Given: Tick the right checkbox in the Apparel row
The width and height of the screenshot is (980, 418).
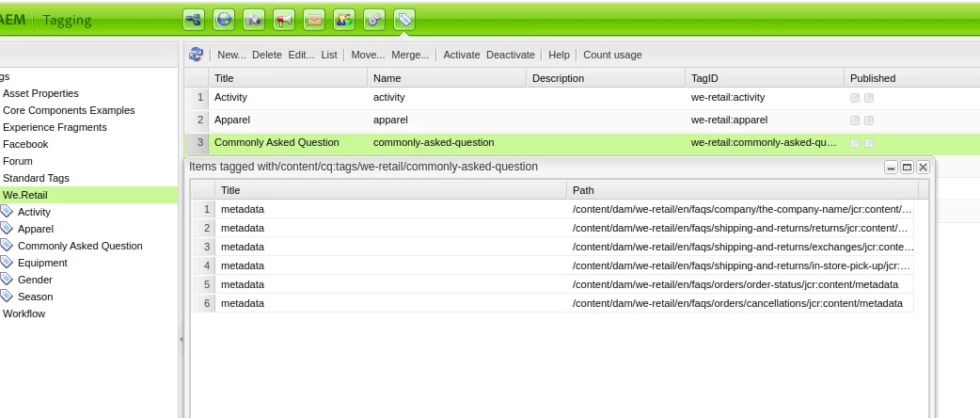Looking at the screenshot, I should coord(869,121).
